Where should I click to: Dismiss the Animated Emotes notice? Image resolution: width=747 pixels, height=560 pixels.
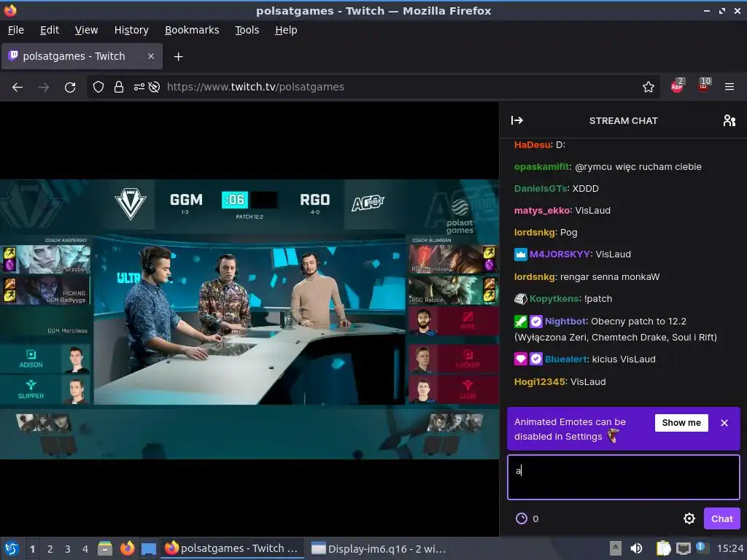click(724, 423)
